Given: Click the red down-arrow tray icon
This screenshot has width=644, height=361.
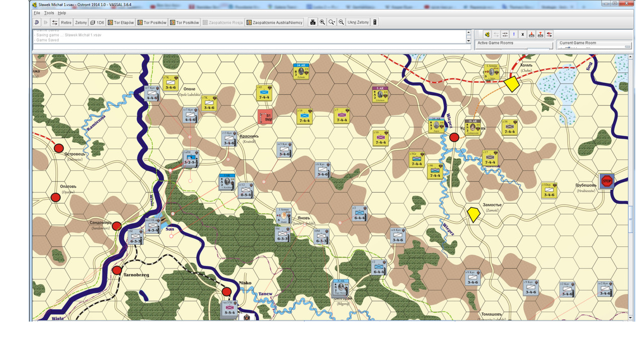Looking at the screenshot, I should (x=532, y=34).
